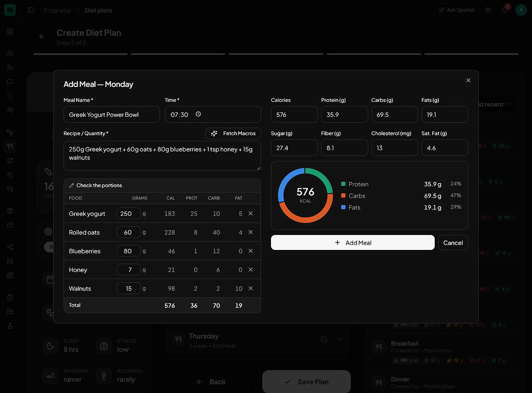
Task: Click the clock icon in Time field
Action: pos(198,114)
